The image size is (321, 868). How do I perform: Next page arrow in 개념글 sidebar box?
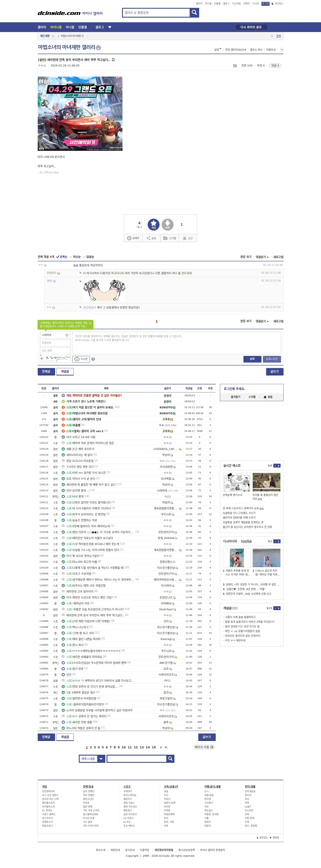279,608
